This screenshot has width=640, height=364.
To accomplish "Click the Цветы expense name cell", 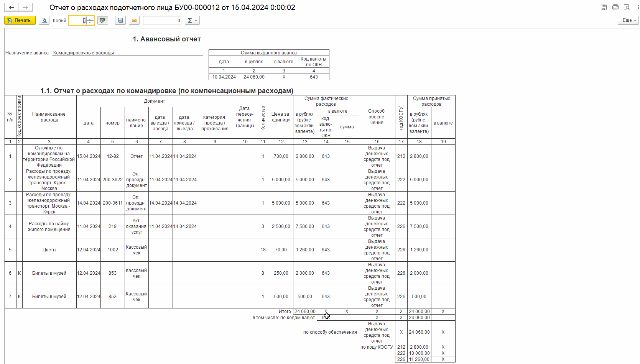I will pos(49,250).
